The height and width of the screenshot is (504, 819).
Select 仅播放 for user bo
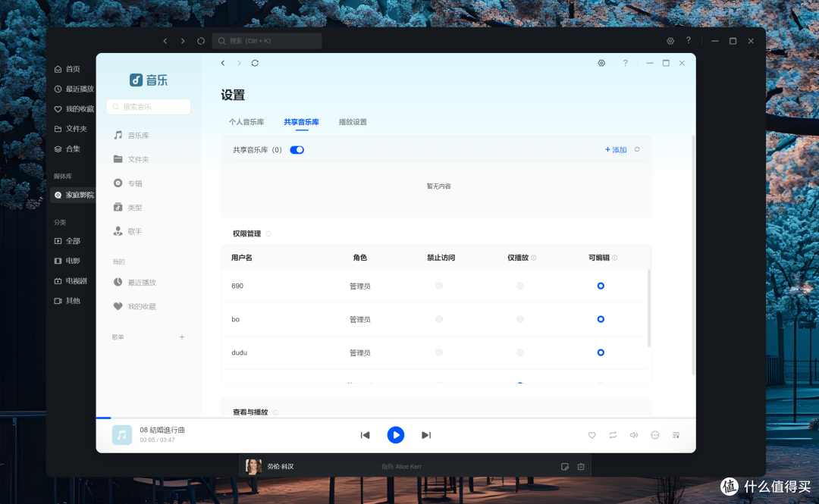519,319
